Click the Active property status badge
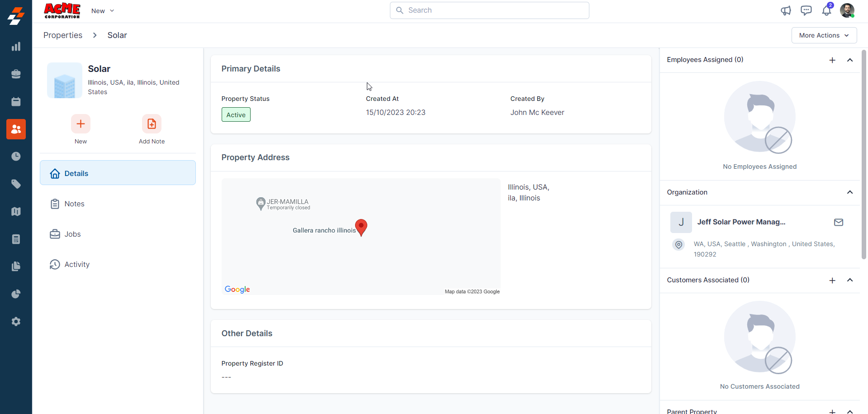The width and height of the screenshot is (868, 414). pyautogui.click(x=236, y=115)
